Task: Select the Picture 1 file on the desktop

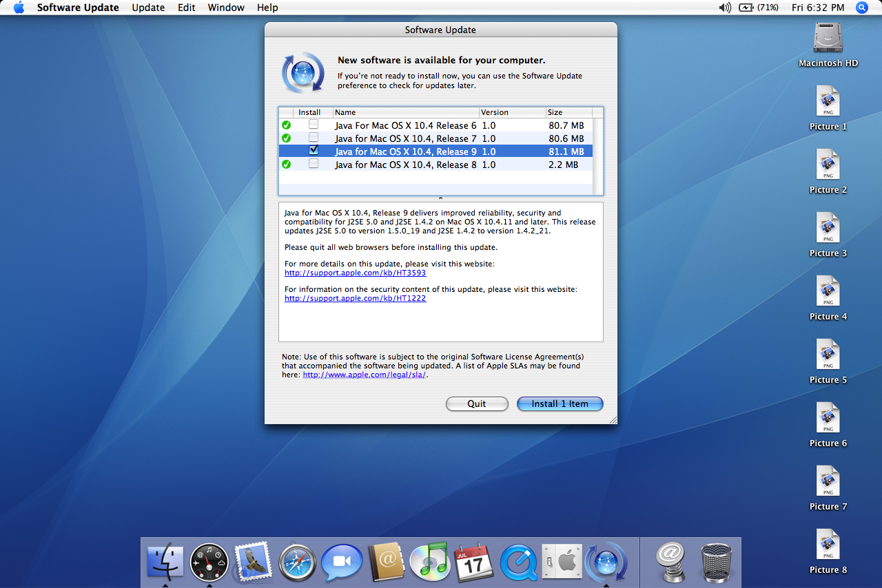Action: [x=828, y=108]
